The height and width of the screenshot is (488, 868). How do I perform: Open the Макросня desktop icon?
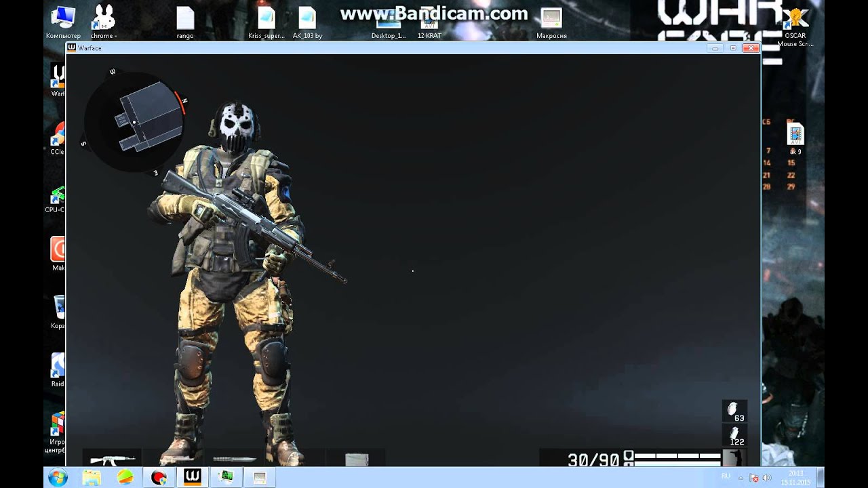(551, 22)
